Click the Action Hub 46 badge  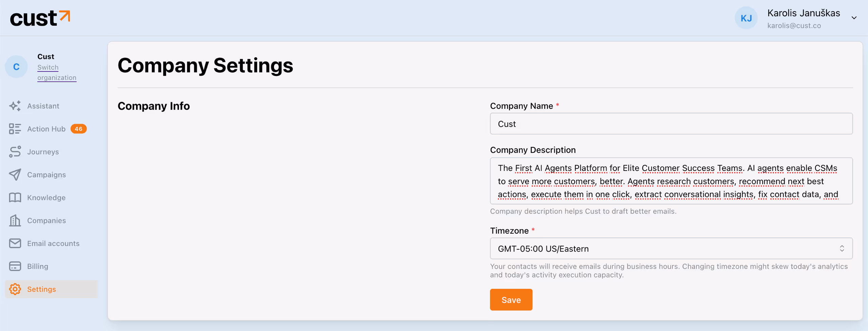point(78,129)
